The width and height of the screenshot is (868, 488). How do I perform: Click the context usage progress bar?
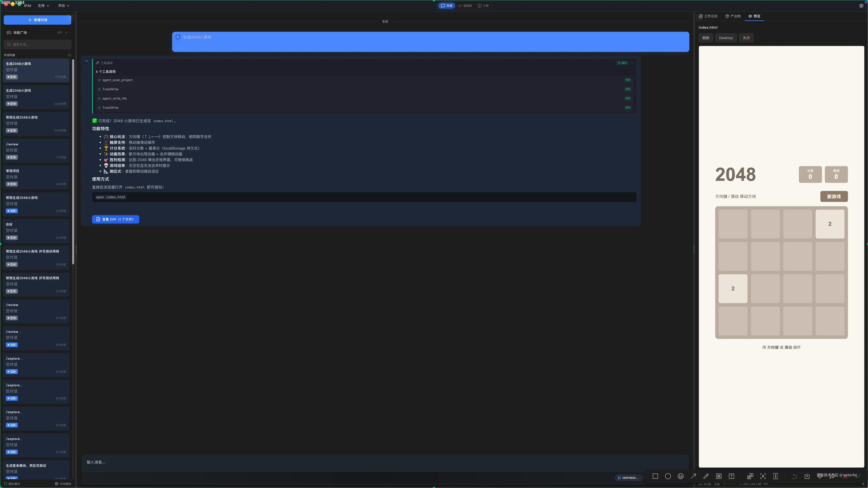tap(730, 484)
